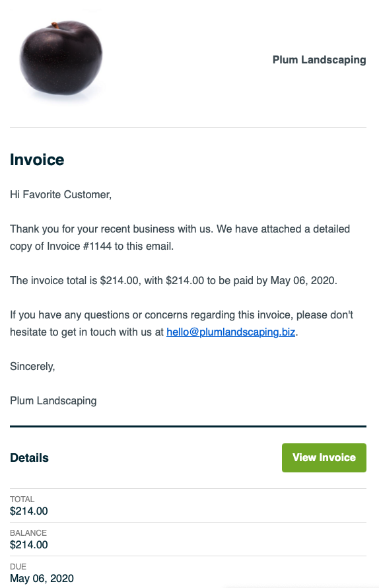This screenshot has height=588, width=379.
Task: Click the Invoice #1144 text in the email
Action: coord(79,246)
